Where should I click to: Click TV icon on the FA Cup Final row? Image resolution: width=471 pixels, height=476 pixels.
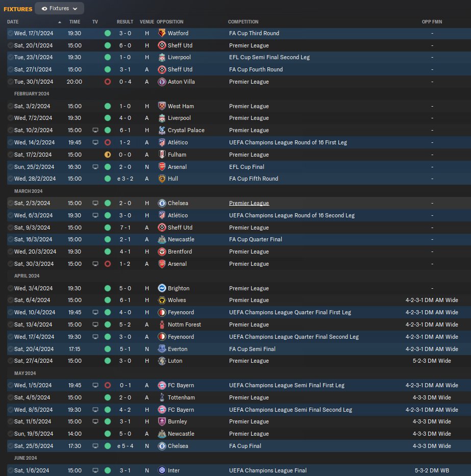pos(95,446)
